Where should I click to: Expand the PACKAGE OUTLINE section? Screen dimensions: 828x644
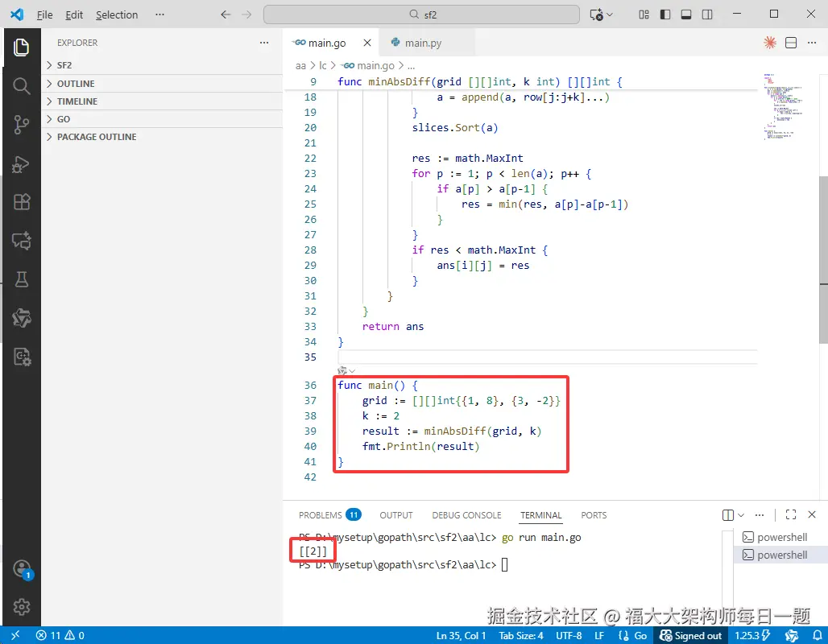(162, 137)
